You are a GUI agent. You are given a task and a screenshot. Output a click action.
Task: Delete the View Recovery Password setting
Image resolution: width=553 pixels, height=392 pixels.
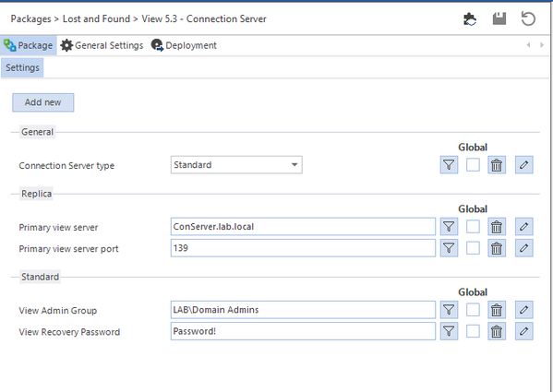pyautogui.click(x=497, y=331)
